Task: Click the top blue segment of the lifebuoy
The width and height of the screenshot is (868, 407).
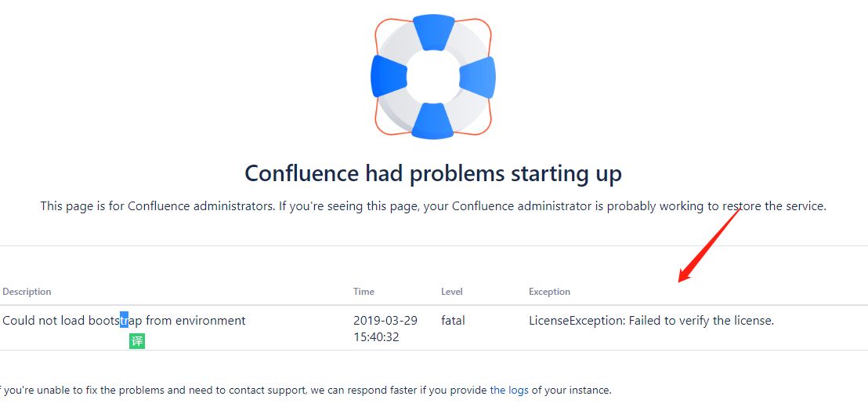Action: tap(433, 31)
